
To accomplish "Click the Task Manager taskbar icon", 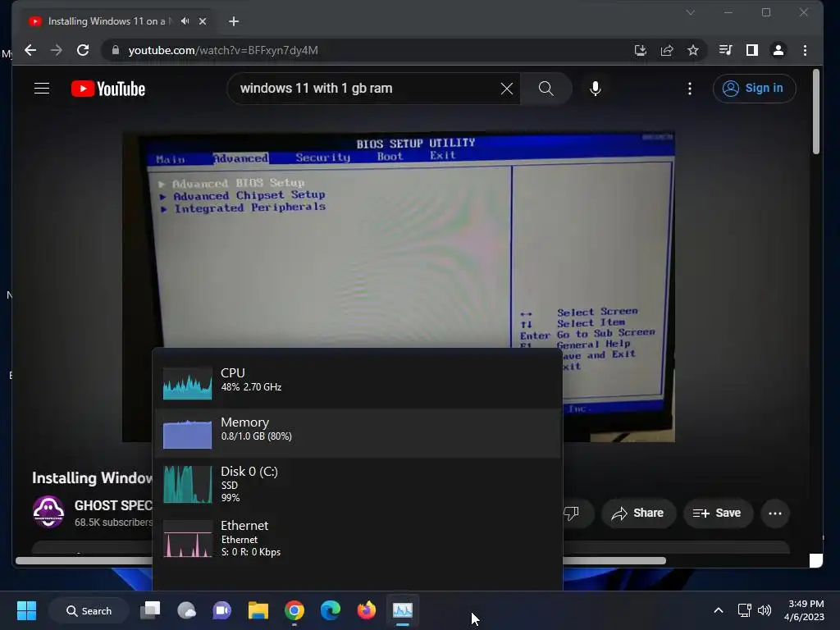I will click(x=403, y=610).
